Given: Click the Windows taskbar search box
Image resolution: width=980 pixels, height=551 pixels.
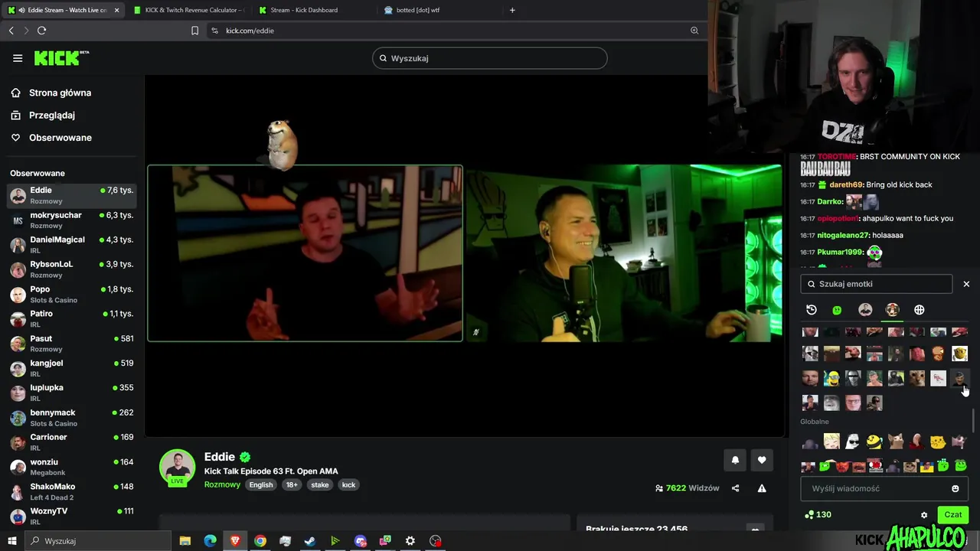Looking at the screenshot, I should 98,541.
